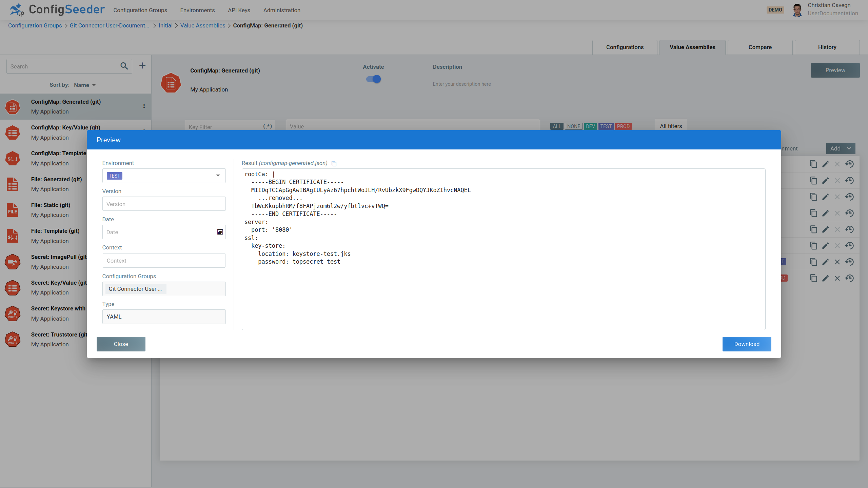
Task: Open the Date calendar picker
Action: [x=220, y=232]
